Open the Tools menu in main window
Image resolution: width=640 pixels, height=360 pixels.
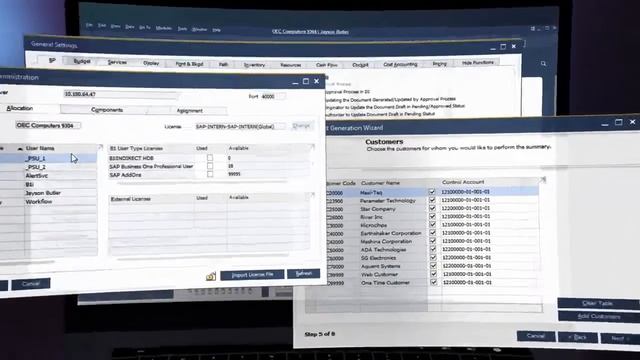(182, 29)
